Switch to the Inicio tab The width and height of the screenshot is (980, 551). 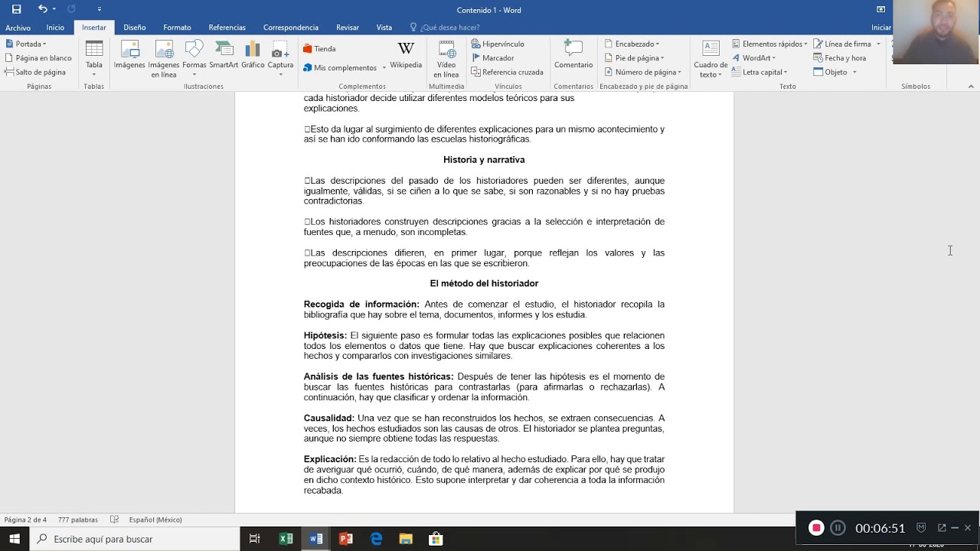[x=55, y=28]
